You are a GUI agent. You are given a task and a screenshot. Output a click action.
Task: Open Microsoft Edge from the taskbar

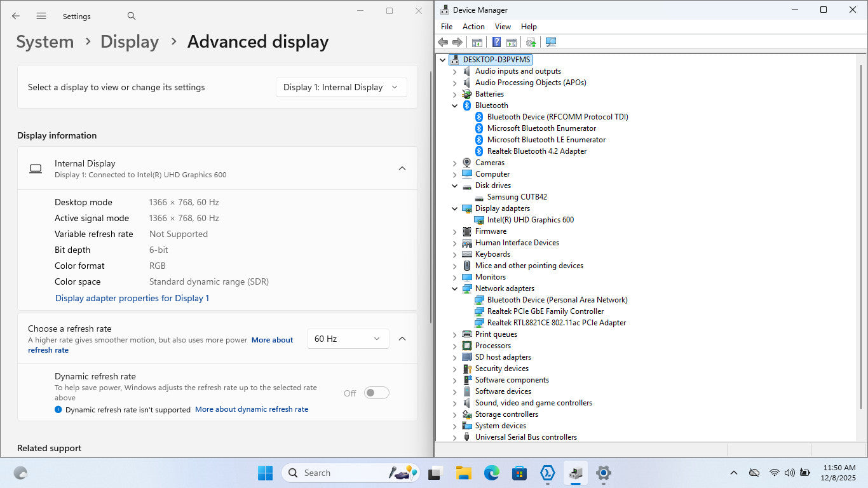(x=491, y=473)
